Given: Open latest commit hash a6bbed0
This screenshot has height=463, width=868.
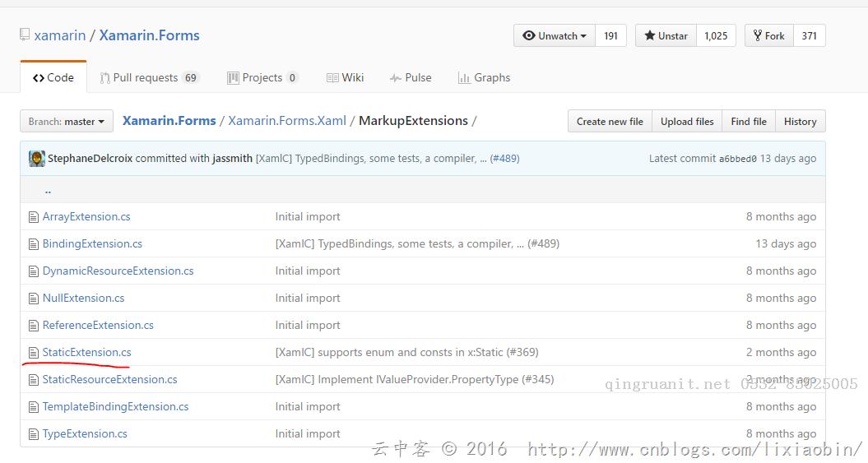Looking at the screenshot, I should click(737, 159).
